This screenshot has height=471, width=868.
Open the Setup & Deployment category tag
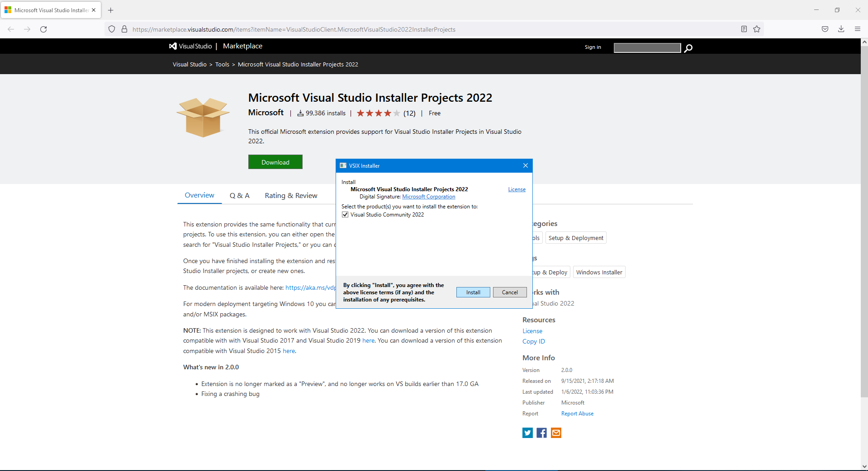pyautogui.click(x=576, y=238)
